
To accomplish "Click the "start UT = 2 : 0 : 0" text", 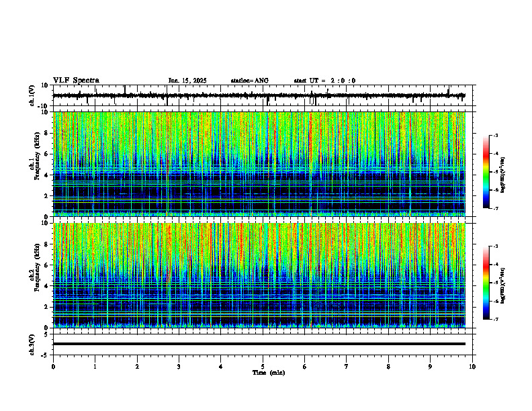I will point(324,81).
